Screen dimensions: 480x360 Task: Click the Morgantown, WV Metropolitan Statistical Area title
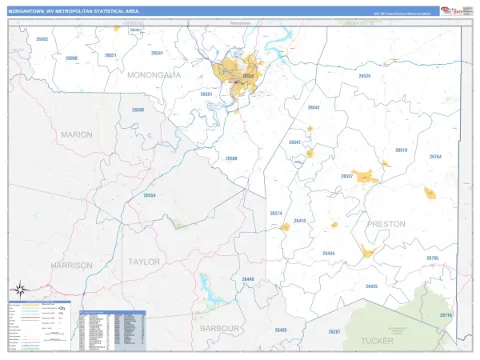pyautogui.click(x=73, y=11)
